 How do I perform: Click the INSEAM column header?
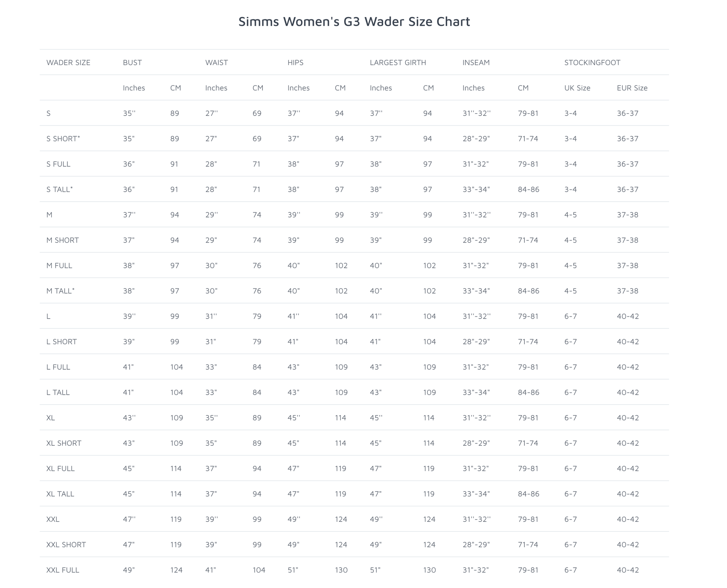[x=476, y=62]
